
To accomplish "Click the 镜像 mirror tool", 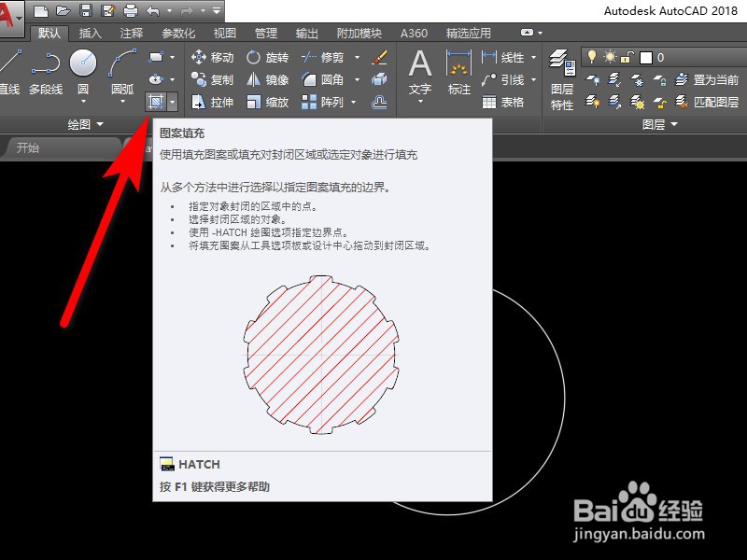I will pos(267,79).
